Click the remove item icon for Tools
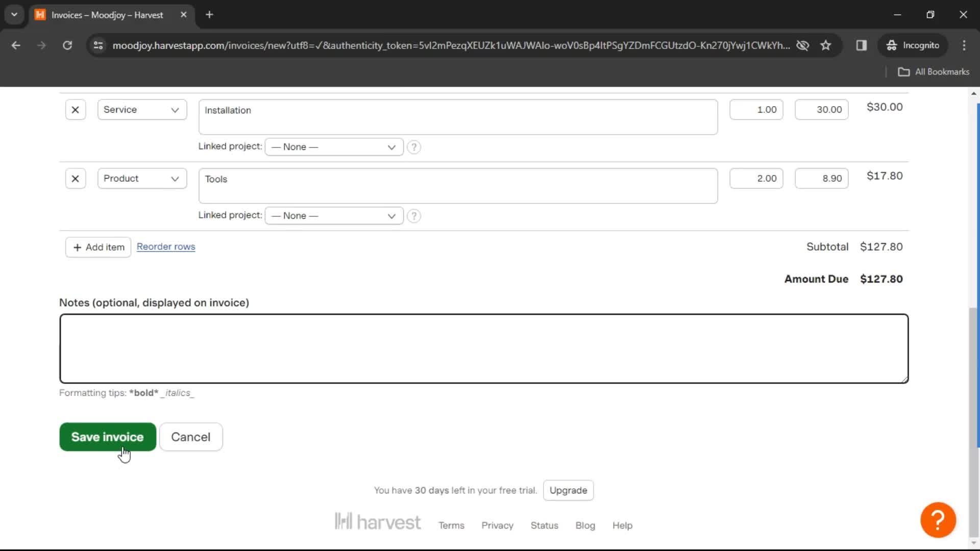This screenshot has height=551, width=980. tap(75, 178)
